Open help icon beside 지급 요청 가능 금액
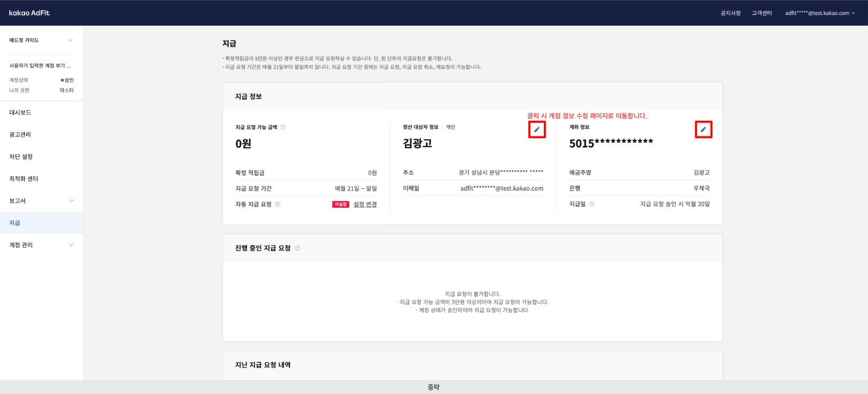This screenshot has height=394, width=868. (283, 127)
